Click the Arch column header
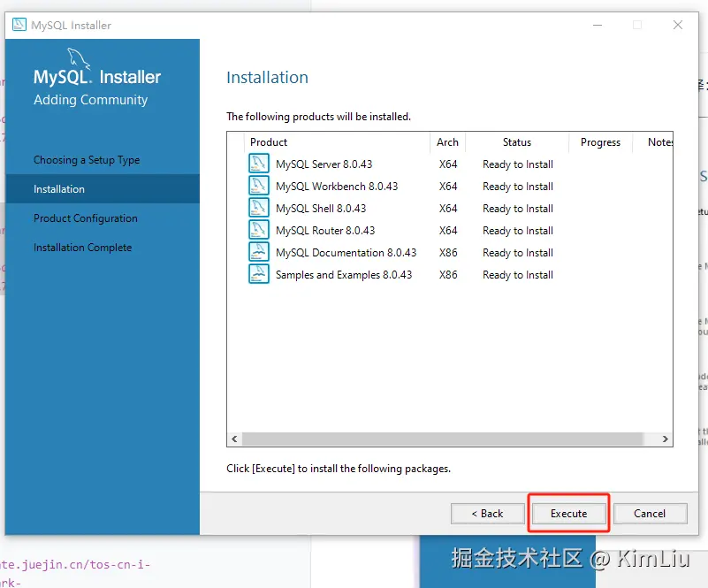Screen dimensions: 708x588 click(447, 142)
